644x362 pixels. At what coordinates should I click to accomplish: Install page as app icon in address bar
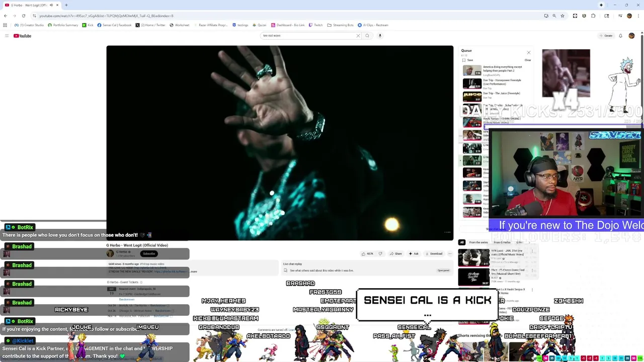click(x=546, y=16)
